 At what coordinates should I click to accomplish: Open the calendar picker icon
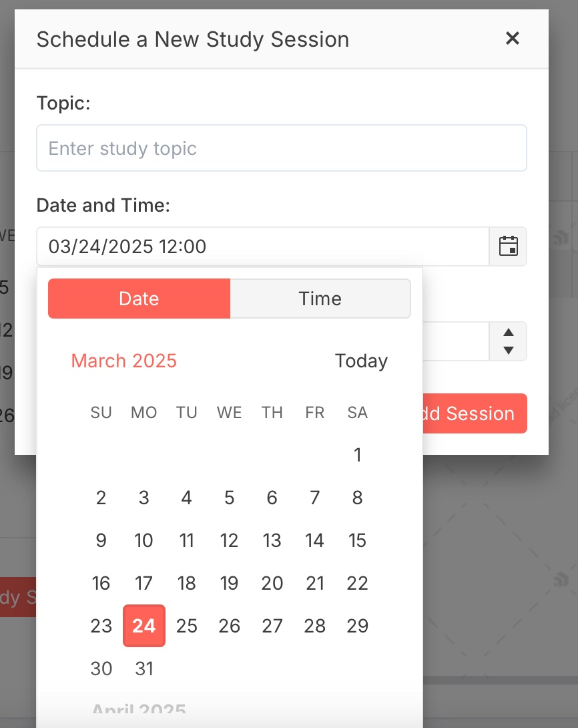(508, 246)
